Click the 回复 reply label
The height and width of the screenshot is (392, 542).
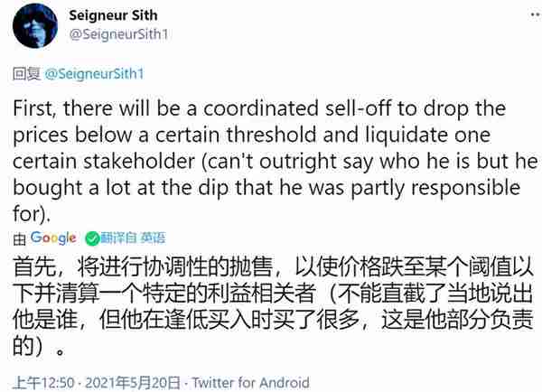26,74
